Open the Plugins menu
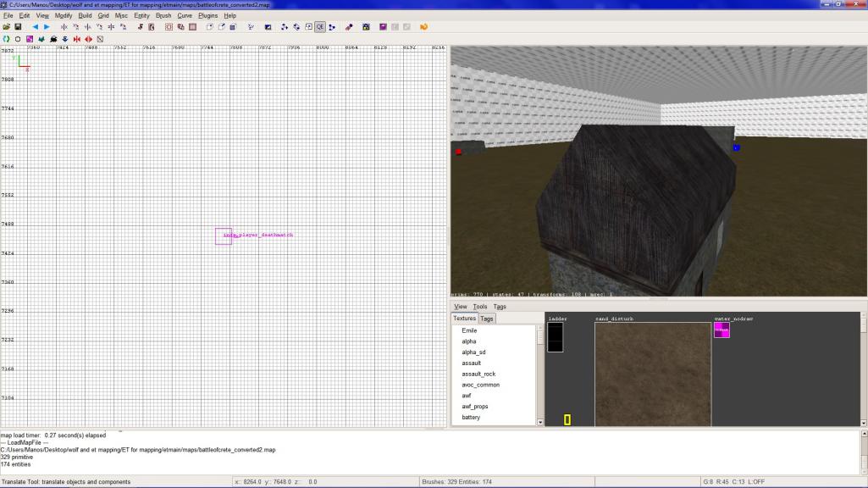 coord(208,15)
